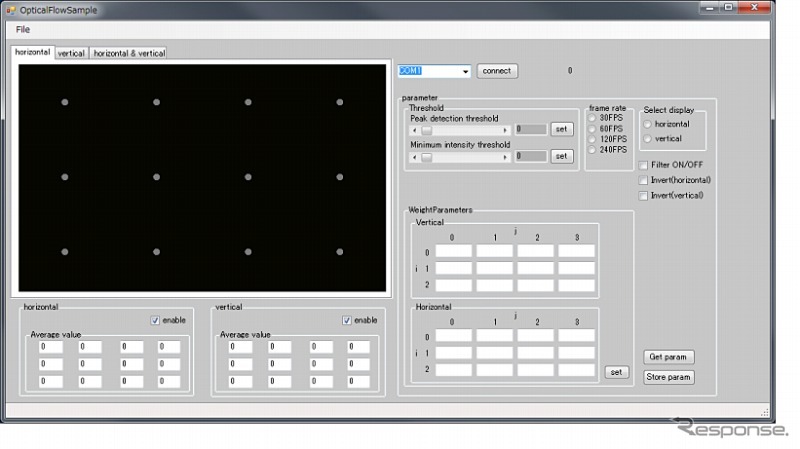Click Vertical weight cell i1 j2
Viewport: 800px width, 449px height.
pos(535,268)
